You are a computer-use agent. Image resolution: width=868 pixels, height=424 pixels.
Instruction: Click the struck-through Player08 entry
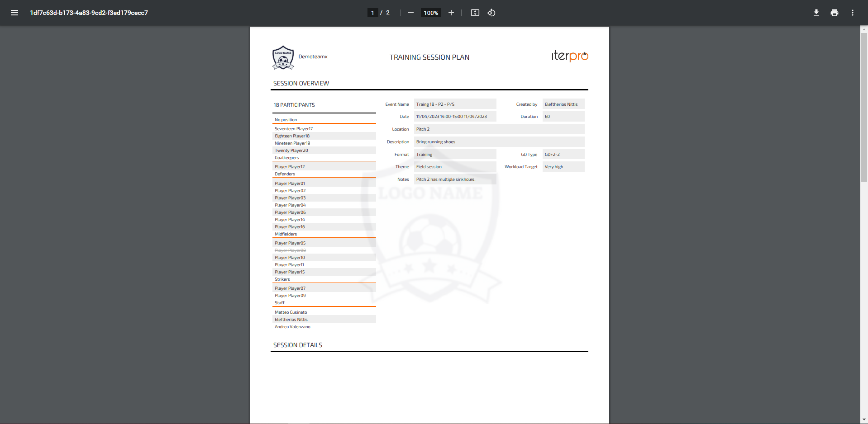pos(290,250)
